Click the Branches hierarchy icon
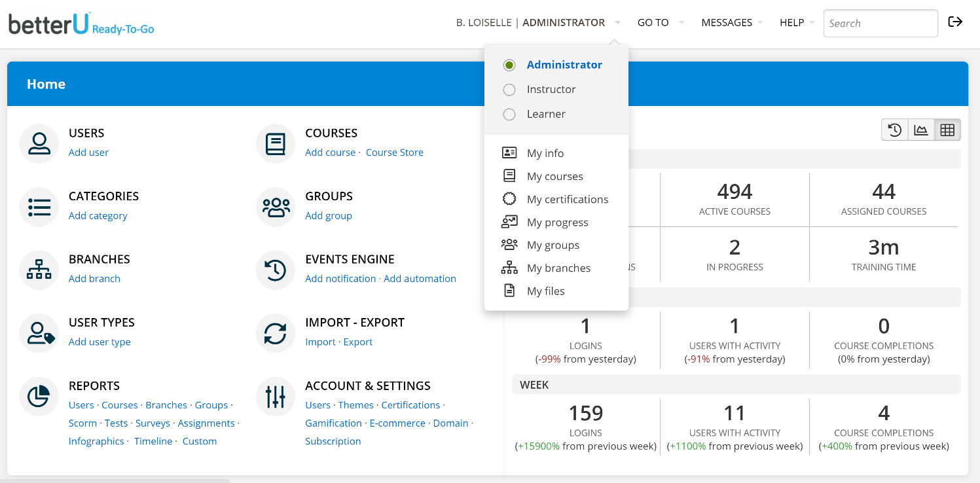Image resolution: width=980 pixels, height=483 pixels. click(x=39, y=270)
